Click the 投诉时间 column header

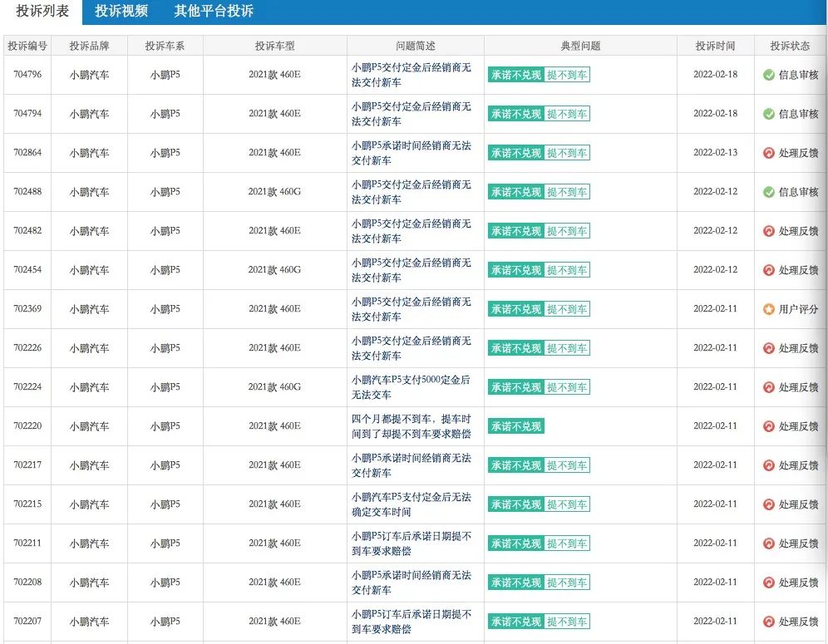[x=715, y=47]
